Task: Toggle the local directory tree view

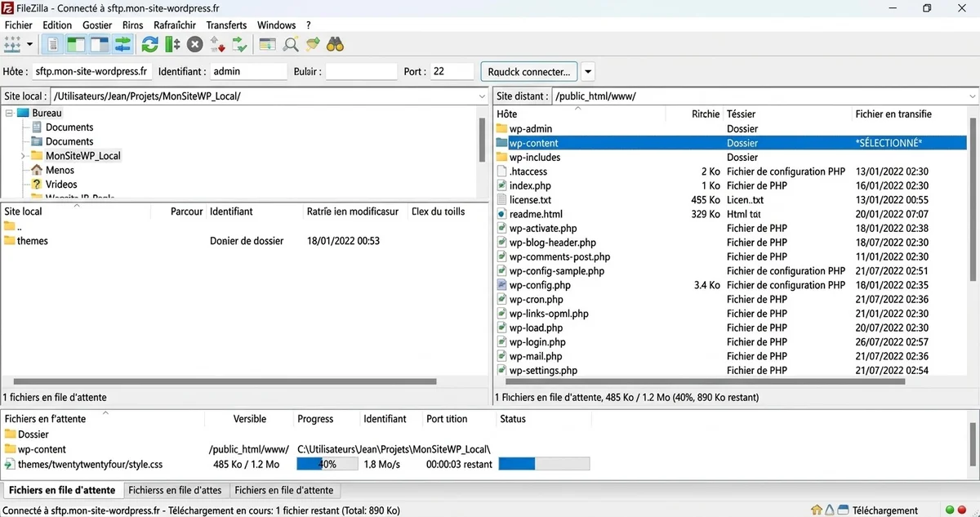Action: click(x=75, y=44)
